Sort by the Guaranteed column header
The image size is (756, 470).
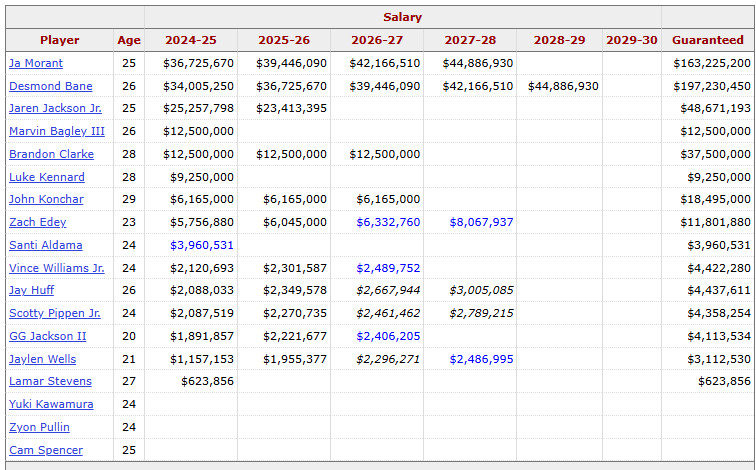tap(708, 40)
